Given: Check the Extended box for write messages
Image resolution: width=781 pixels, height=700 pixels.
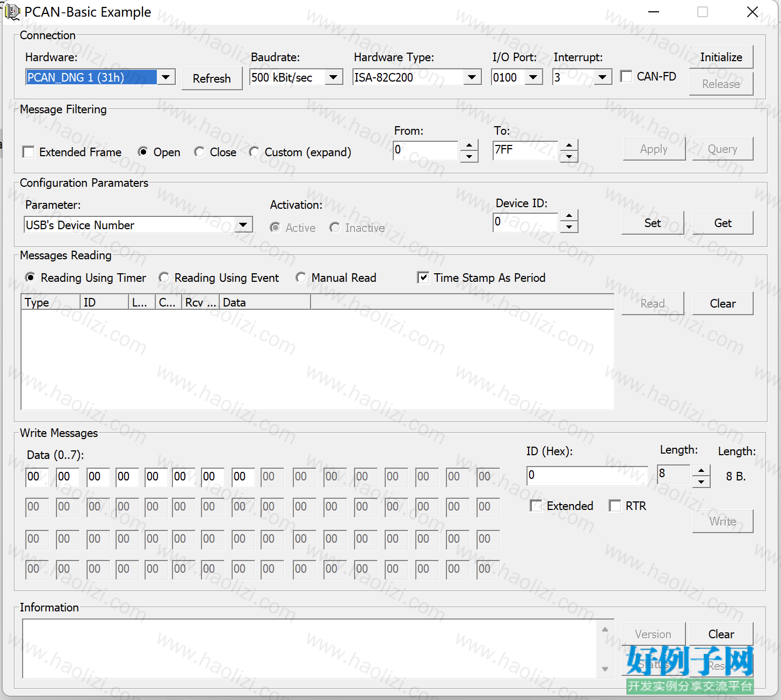Looking at the screenshot, I should click(536, 506).
